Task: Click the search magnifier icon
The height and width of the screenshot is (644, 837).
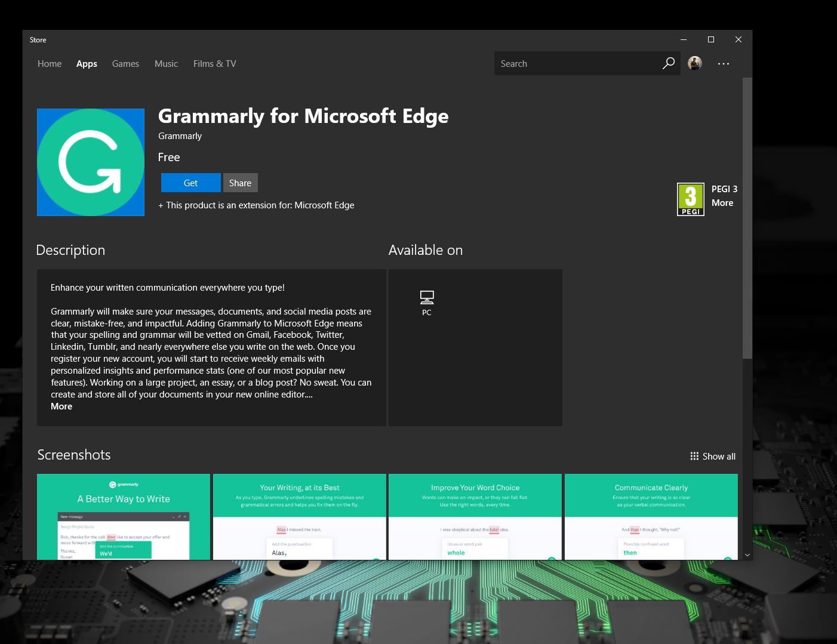Action: point(668,63)
